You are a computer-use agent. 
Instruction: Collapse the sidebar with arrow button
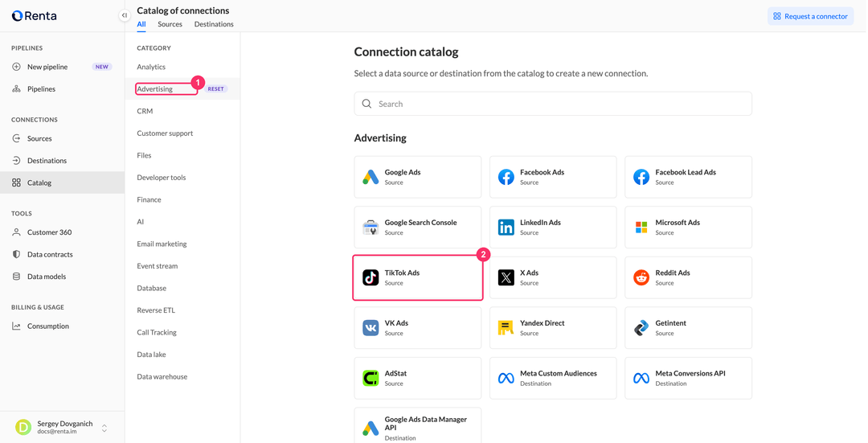[125, 15]
